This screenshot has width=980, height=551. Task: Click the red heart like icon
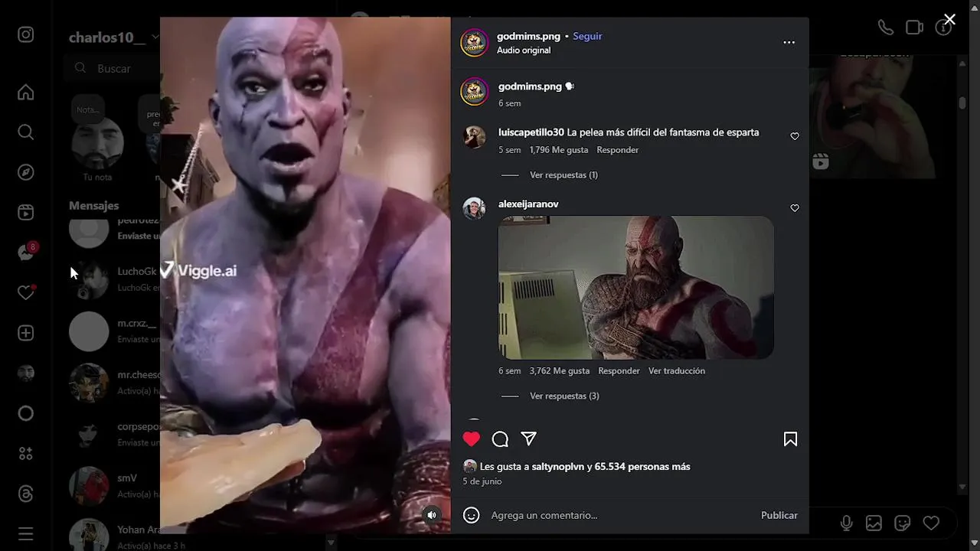tap(471, 439)
